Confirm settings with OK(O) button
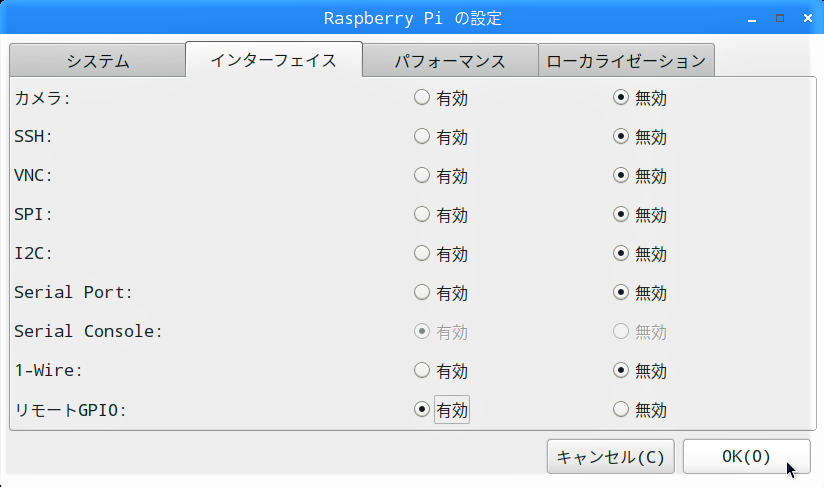The width and height of the screenshot is (824, 487). (x=746, y=457)
